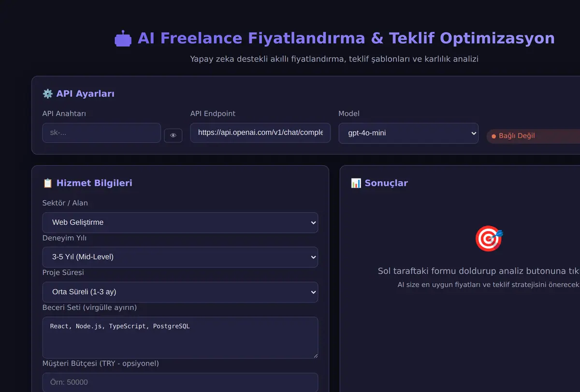Screen dimensions: 580x392
Task: Click the API Endpoint URL field
Action: tap(260, 132)
